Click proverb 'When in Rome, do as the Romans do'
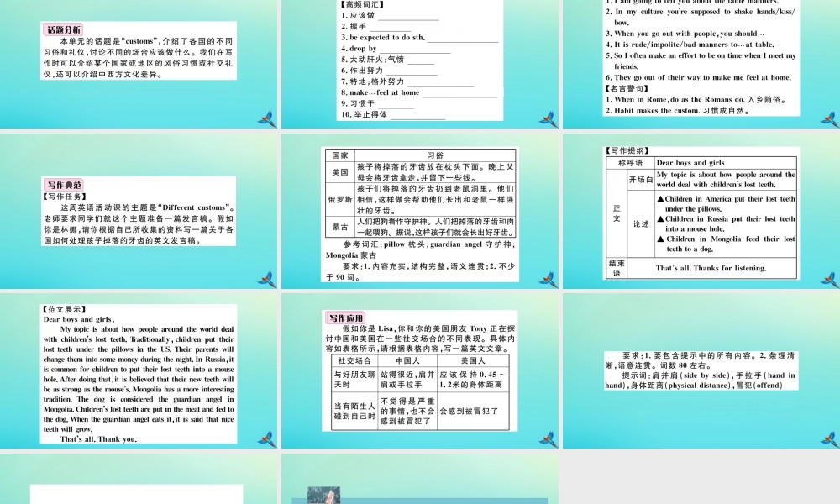This screenshot has height=504, width=840. pyautogui.click(x=680, y=100)
